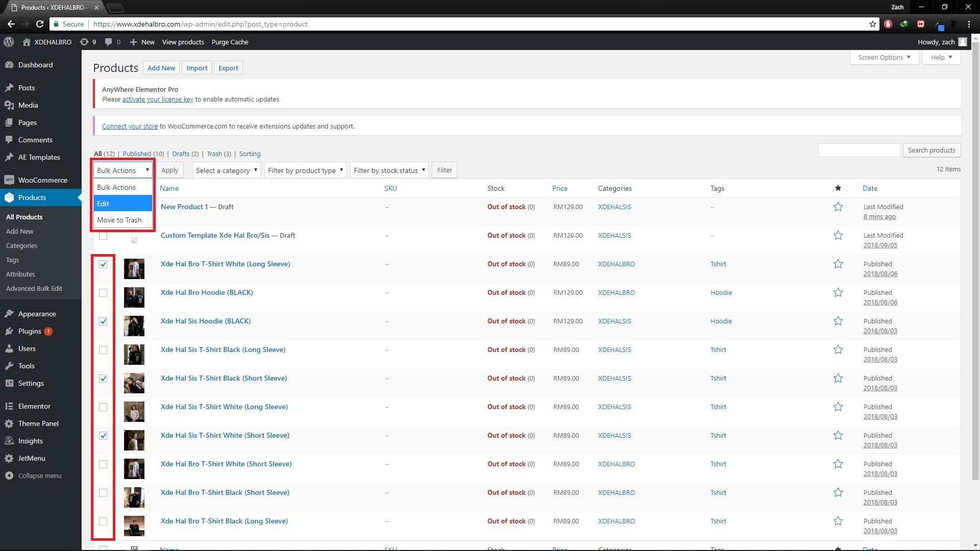Click the Media sidebar icon

pyautogui.click(x=9, y=105)
